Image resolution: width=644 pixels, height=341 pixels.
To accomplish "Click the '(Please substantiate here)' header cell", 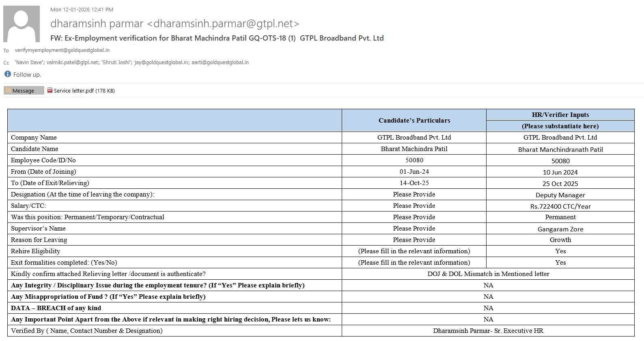I will (560, 126).
